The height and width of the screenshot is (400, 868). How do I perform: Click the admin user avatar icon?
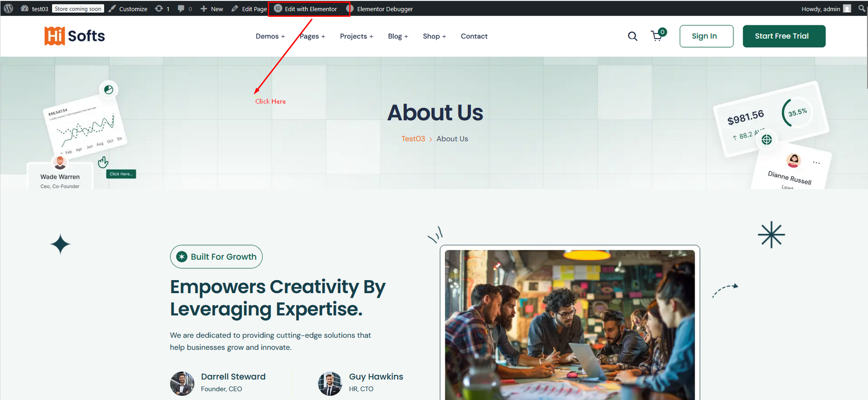coord(847,9)
